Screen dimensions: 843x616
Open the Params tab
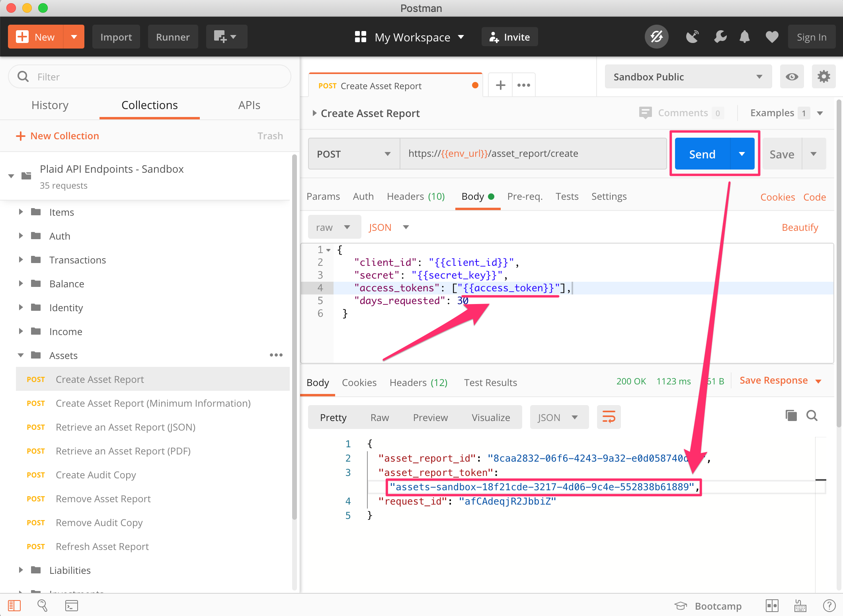pyautogui.click(x=323, y=196)
